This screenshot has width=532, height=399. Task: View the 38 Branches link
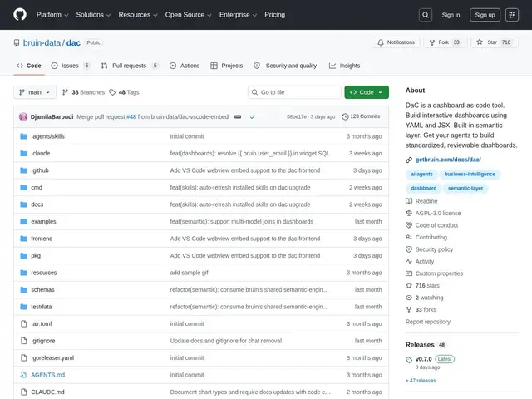pos(83,92)
